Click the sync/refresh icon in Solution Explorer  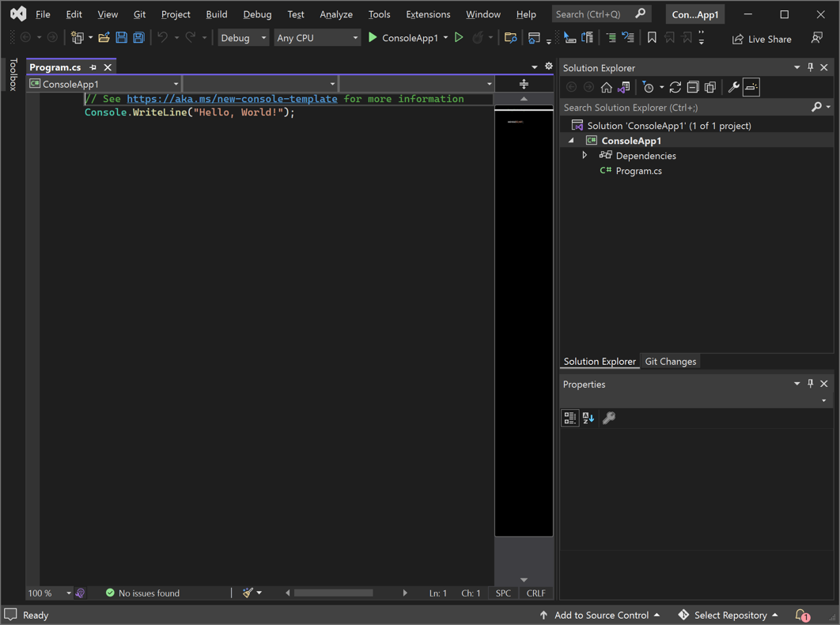[x=675, y=87]
